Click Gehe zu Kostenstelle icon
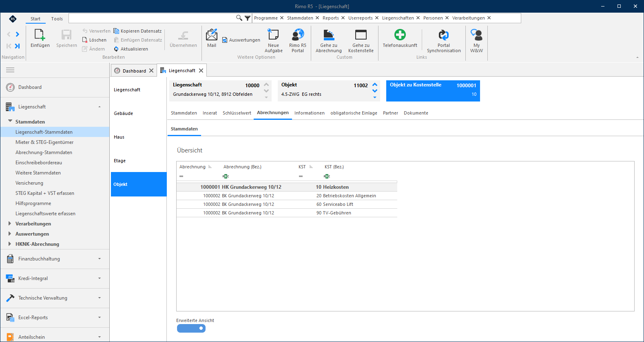Screen dimensions: 644x342 [361, 35]
